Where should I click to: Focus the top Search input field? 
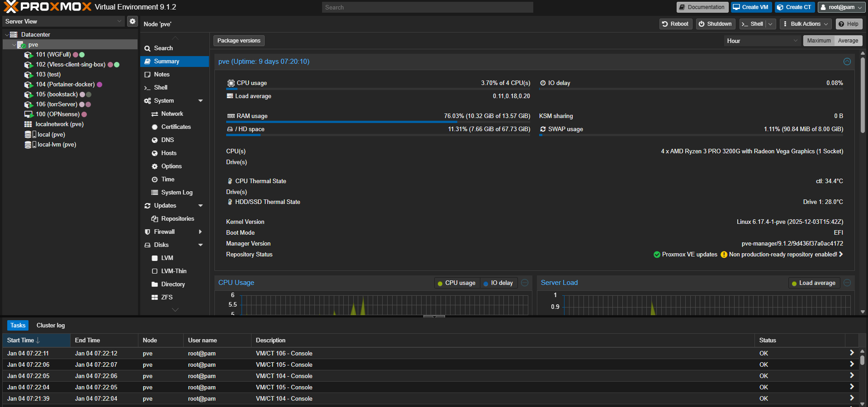coord(427,7)
